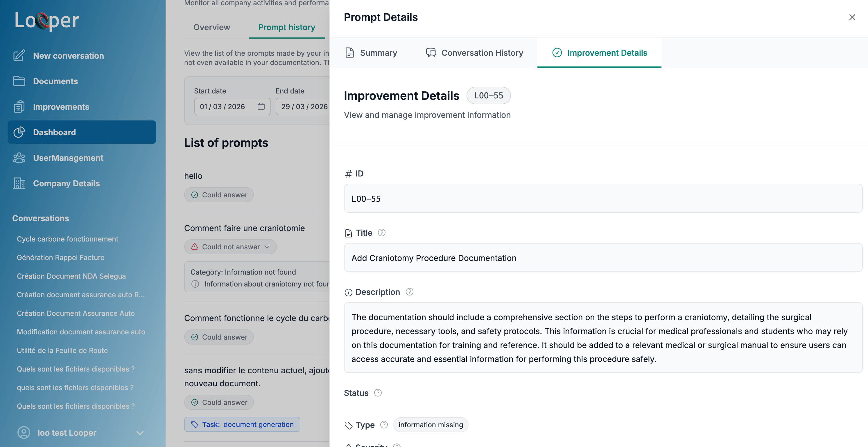Open the Start date calendar icon
Screen dimensions: 868x447
click(262, 106)
